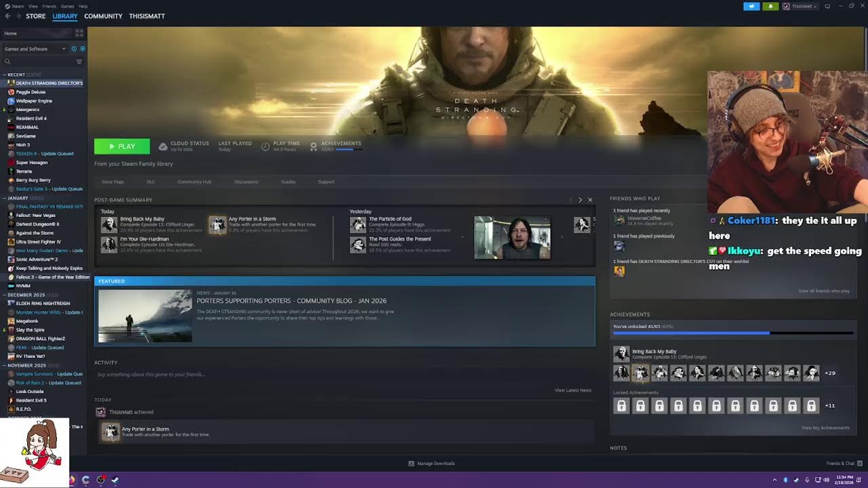Click the library search magnifier icon

coord(7,62)
